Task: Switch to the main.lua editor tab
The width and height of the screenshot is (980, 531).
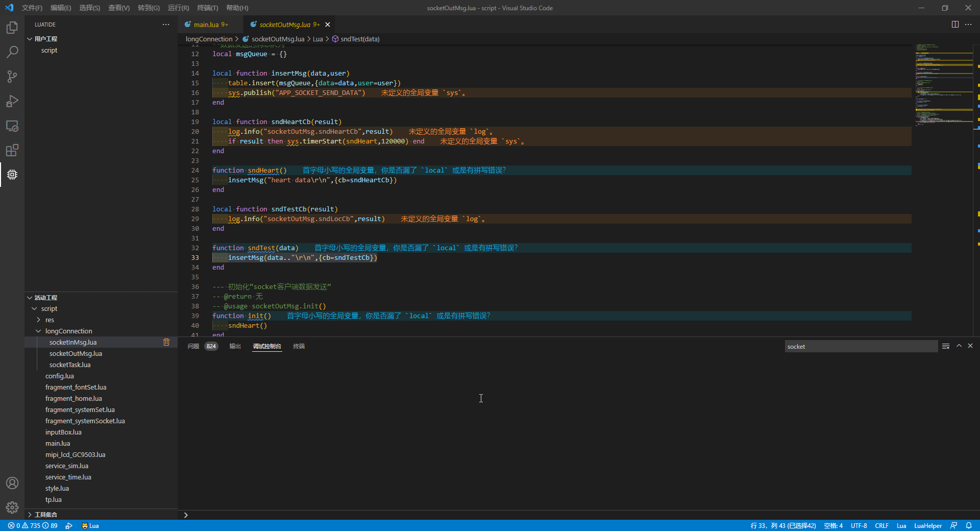Action: point(210,25)
